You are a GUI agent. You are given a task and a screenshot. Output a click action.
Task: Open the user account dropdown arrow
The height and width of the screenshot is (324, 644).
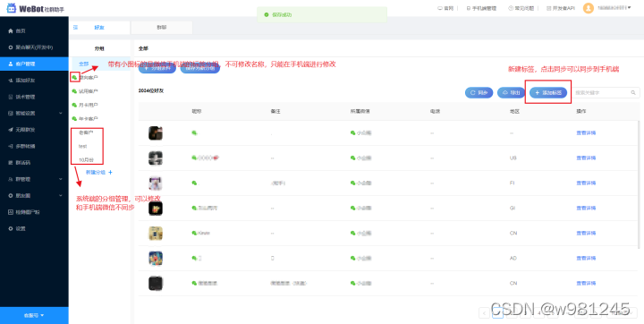630,8
